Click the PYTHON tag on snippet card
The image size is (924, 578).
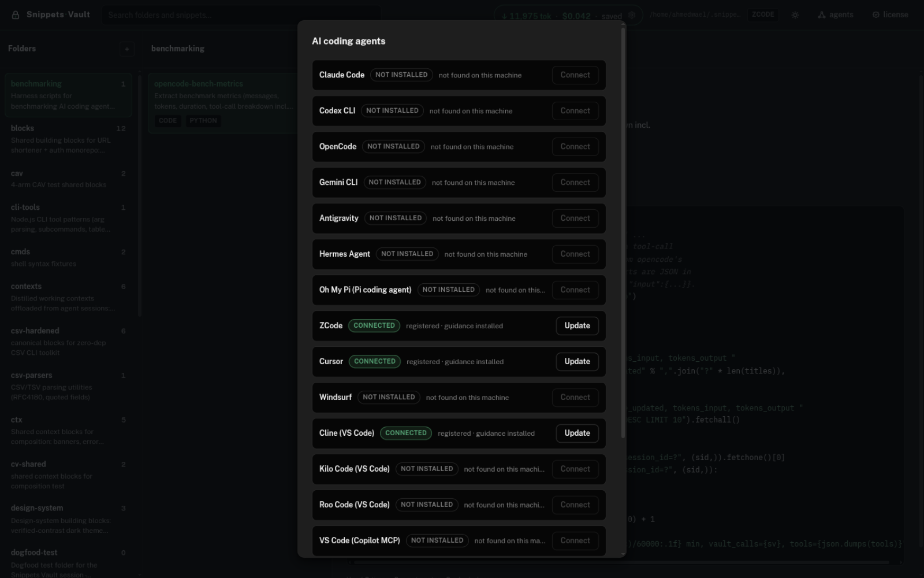point(203,121)
